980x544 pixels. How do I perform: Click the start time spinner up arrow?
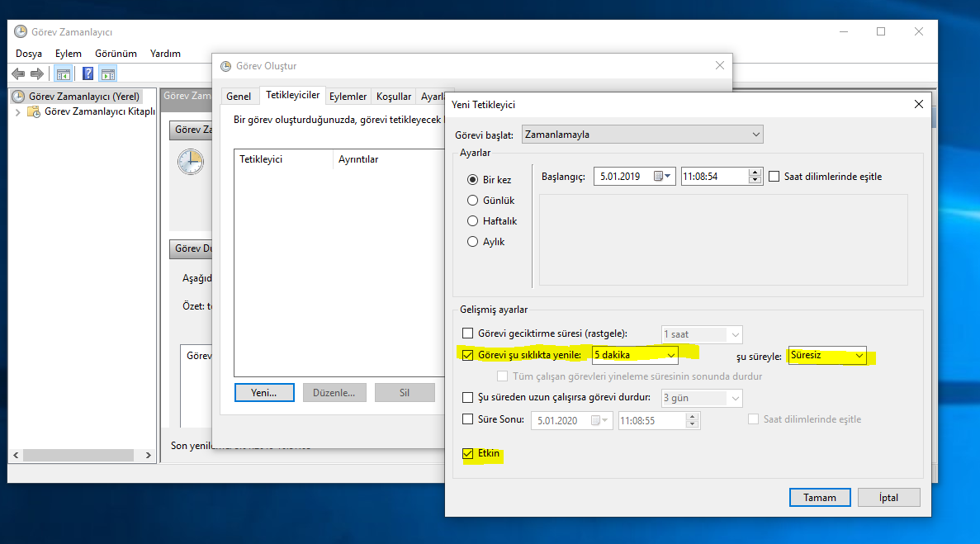[755, 173]
